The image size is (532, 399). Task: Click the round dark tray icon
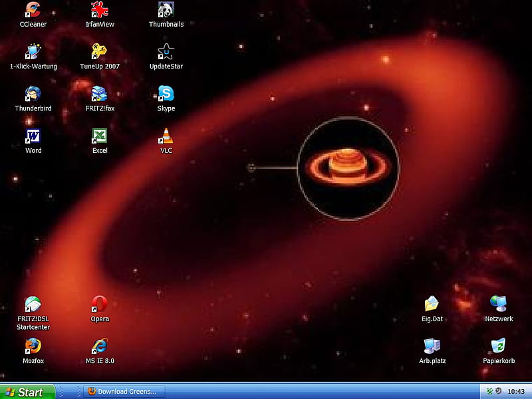point(498,391)
